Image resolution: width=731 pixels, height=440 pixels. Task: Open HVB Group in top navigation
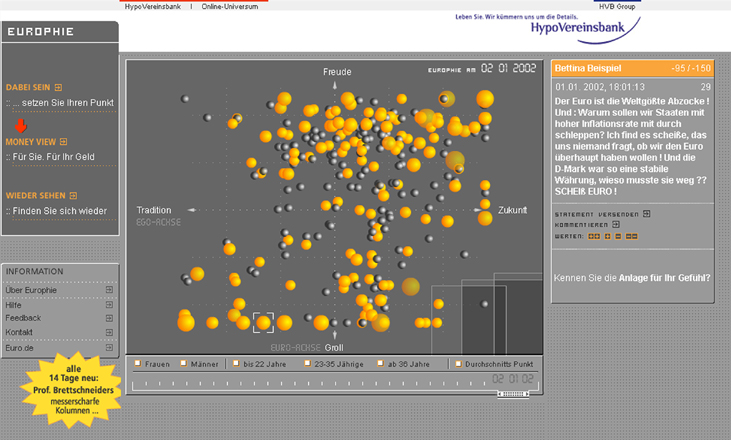(x=617, y=7)
